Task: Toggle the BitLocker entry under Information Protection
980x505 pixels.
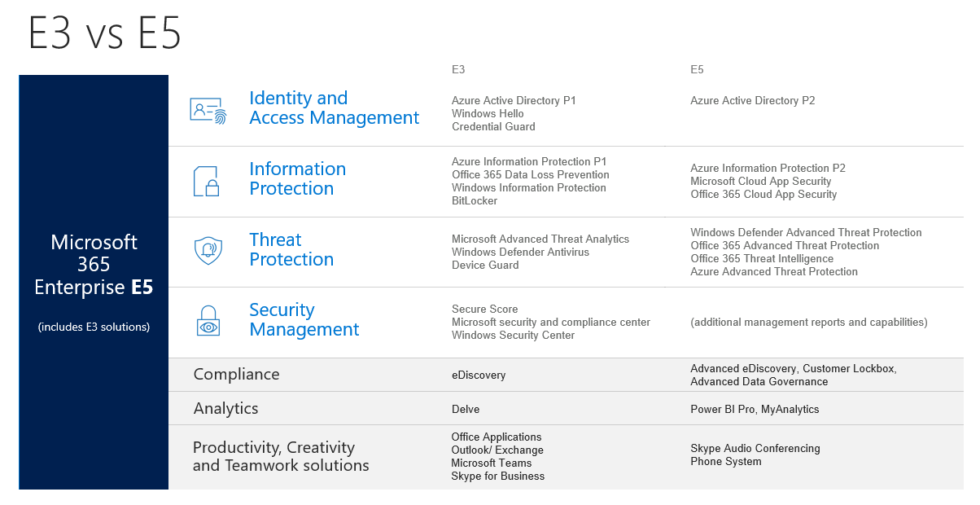Action: [x=475, y=200]
